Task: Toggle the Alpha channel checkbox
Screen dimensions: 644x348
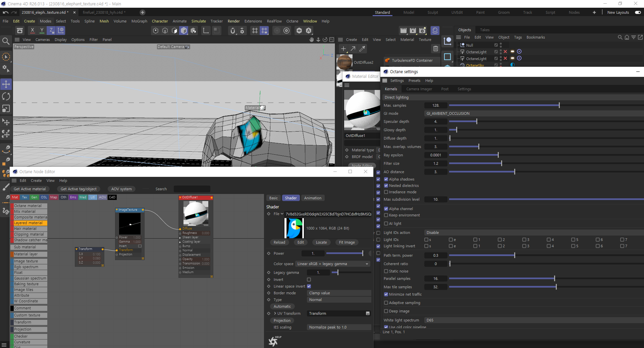Action: click(x=386, y=209)
